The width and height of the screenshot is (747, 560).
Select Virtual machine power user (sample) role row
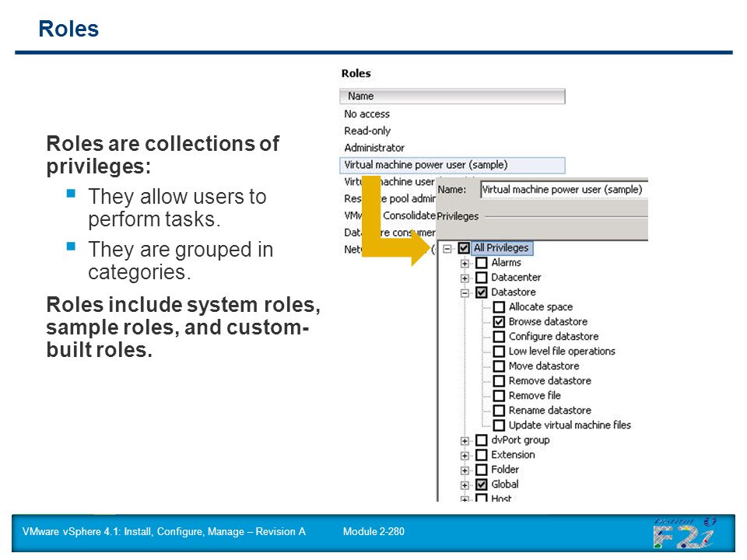click(452, 165)
